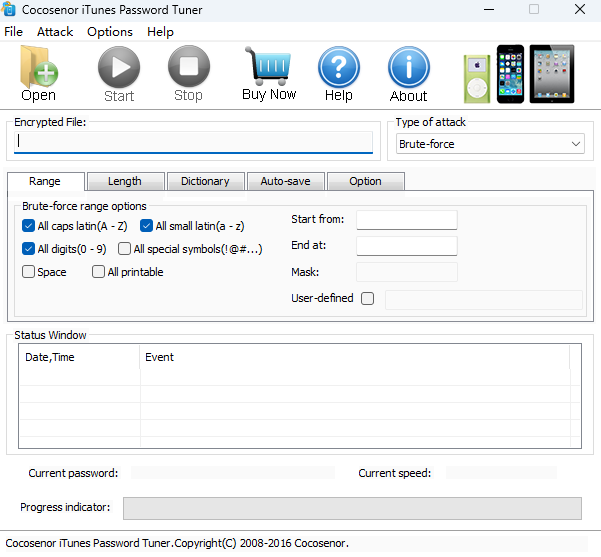
Task: Minimize the Password Tuner window
Action: pyautogui.click(x=489, y=9)
